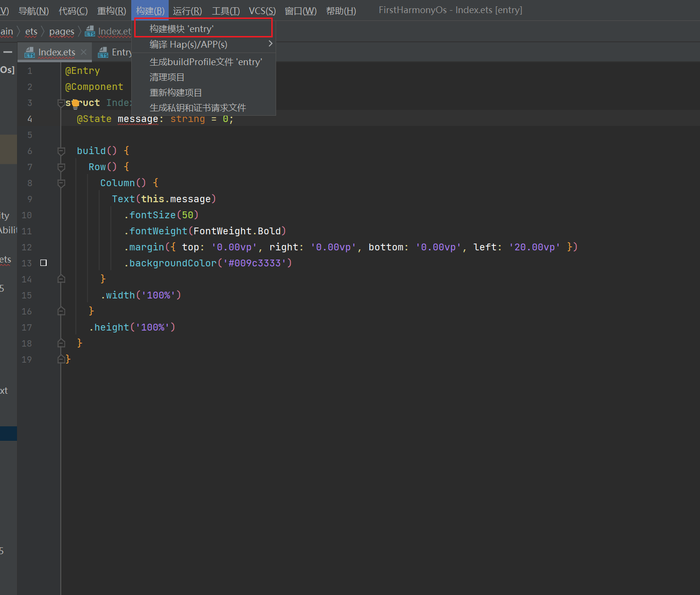700x595 pixels.
Task: Open '编译 Hap(s)/APP(s)' submenu entry
Action: [203, 44]
